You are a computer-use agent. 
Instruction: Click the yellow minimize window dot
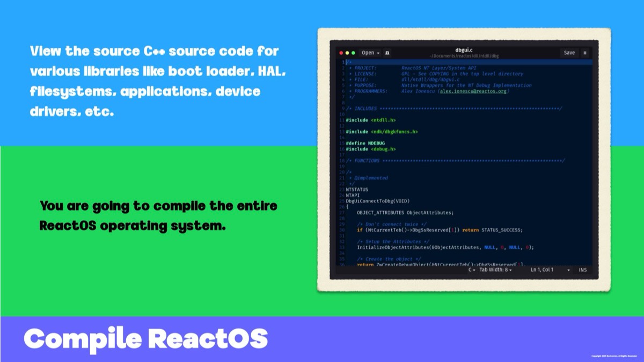(347, 53)
